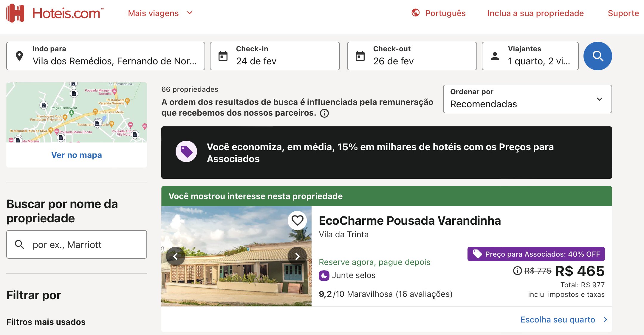This screenshot has height=335, width=644.
Task: Open the Suporte page
Action: coord(623,13)
